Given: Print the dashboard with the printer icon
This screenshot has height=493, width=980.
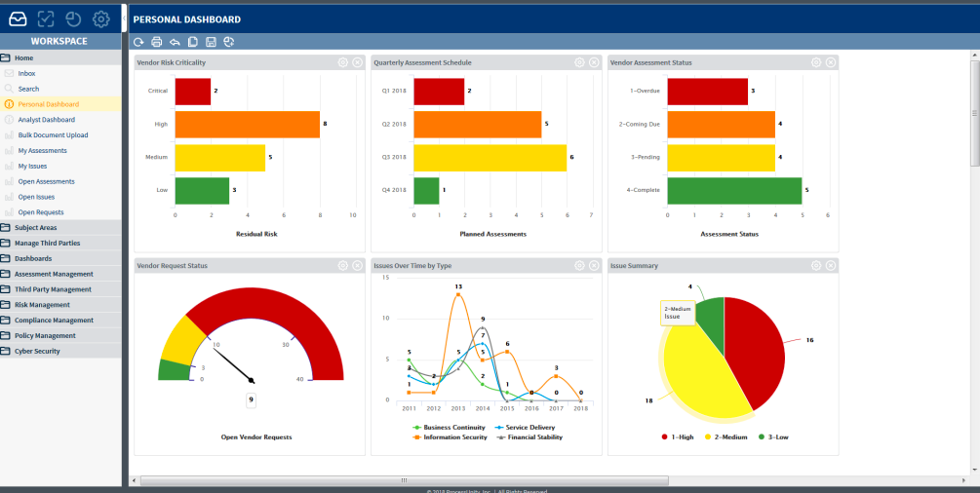Looking at the screenshot, I should (x=156, y=42).
